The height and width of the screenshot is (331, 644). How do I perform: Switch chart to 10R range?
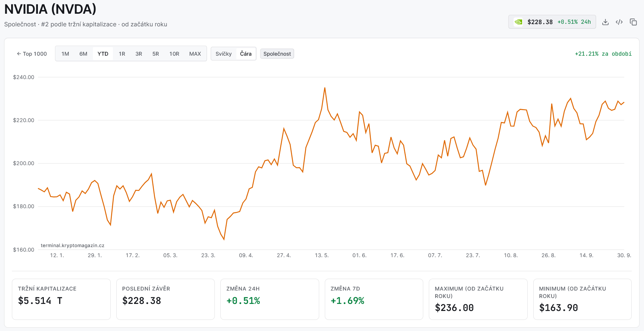click(174, 54)
